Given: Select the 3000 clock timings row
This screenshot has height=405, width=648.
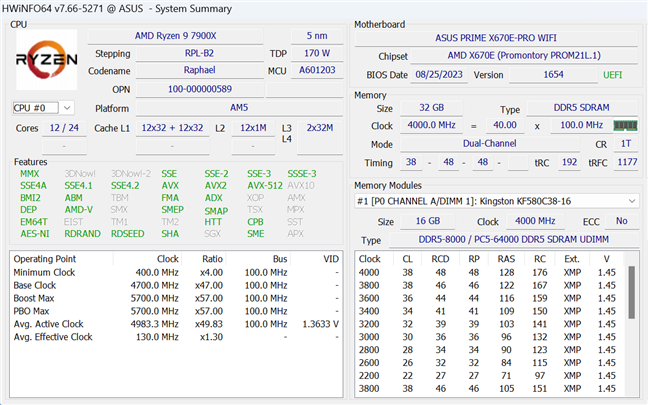Looking at the screenshot, I should point(491,337).
